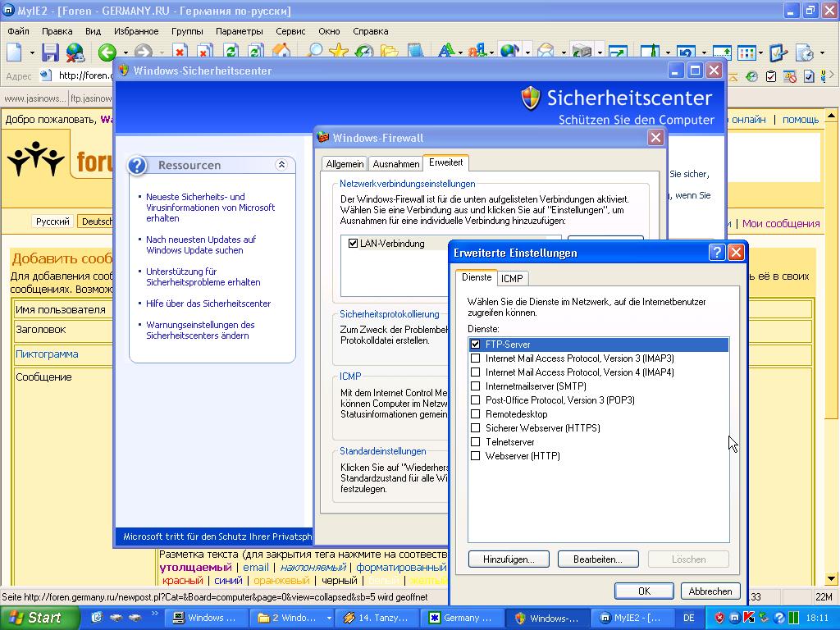Click the Kaspersky red K tray icon
This screenshot has width=840, height=630.
(x=749, y=618)
